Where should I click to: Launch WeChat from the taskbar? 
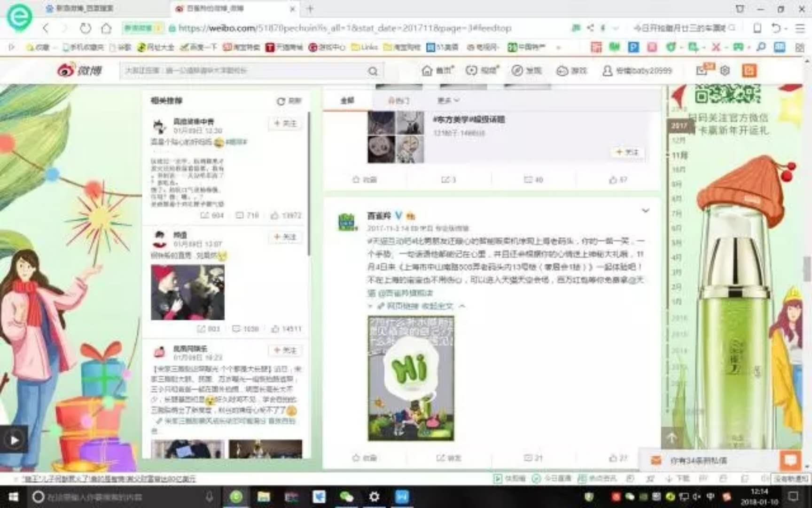(347, 497)
